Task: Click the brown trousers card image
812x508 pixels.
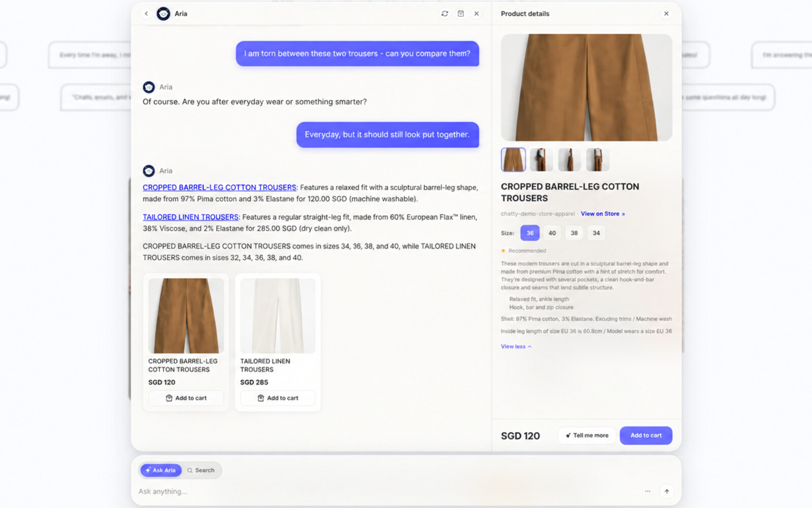Action: (186, 315)
